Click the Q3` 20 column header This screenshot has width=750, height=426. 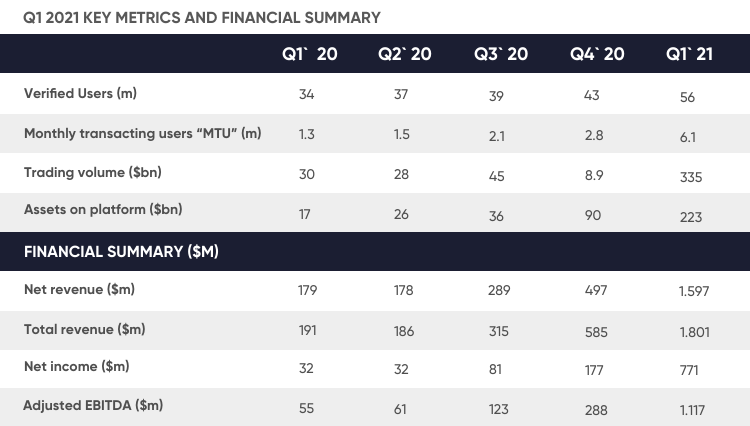[x=501, y=54]
